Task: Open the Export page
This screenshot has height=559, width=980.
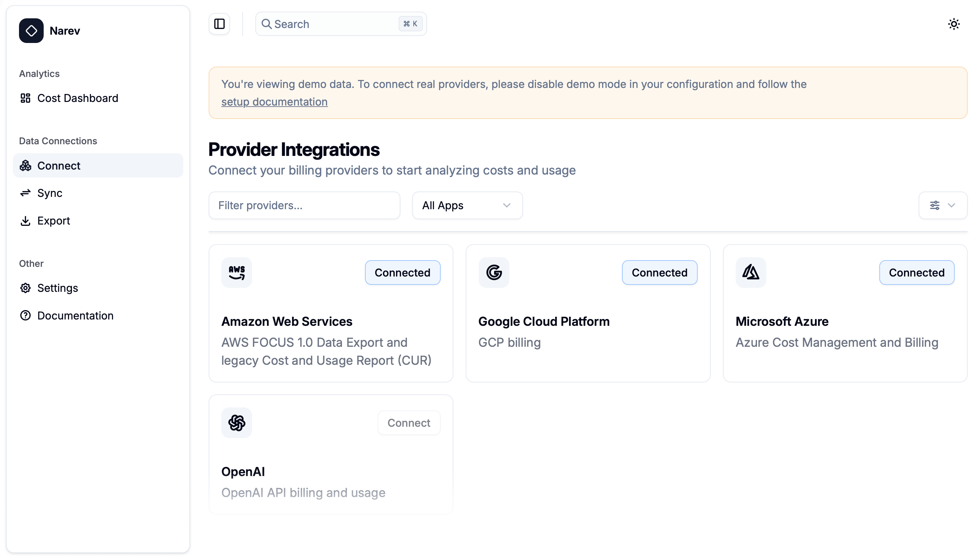Action: tap(98, 221)
